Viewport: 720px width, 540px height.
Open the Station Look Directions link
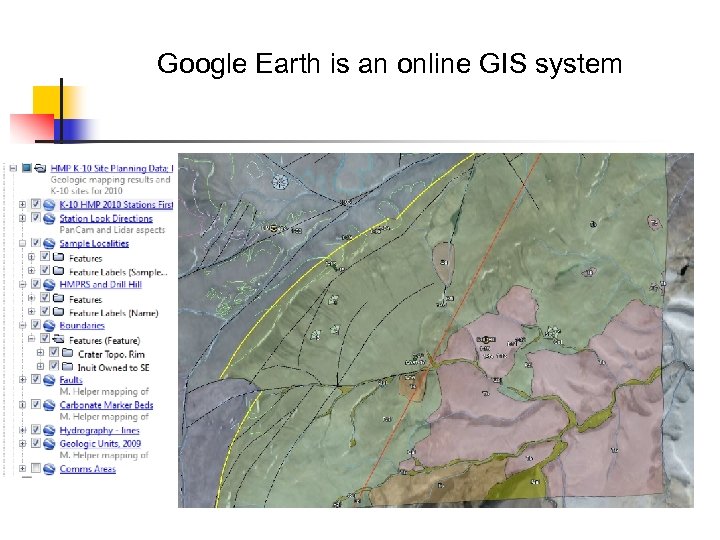(106, 219)
